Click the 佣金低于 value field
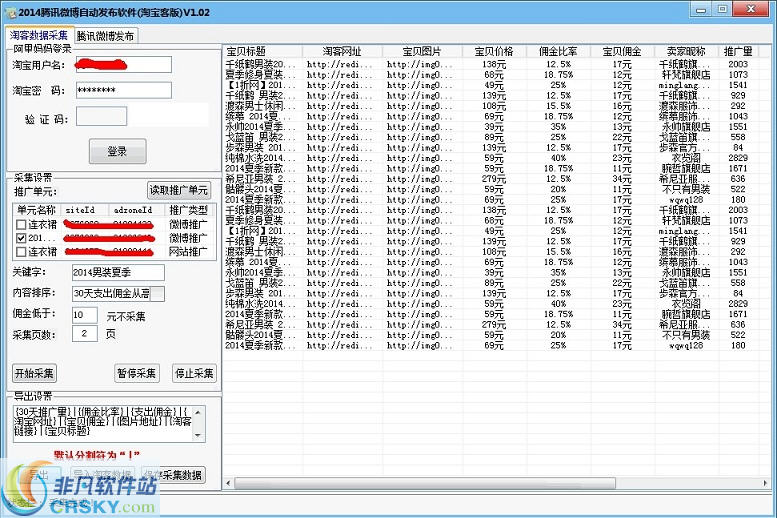Viewport: 777px width, 518px height. pos(85,315)
